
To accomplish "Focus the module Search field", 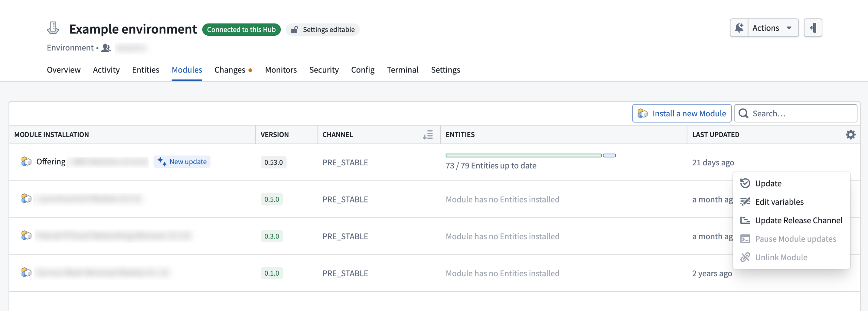I will [796, 113].
